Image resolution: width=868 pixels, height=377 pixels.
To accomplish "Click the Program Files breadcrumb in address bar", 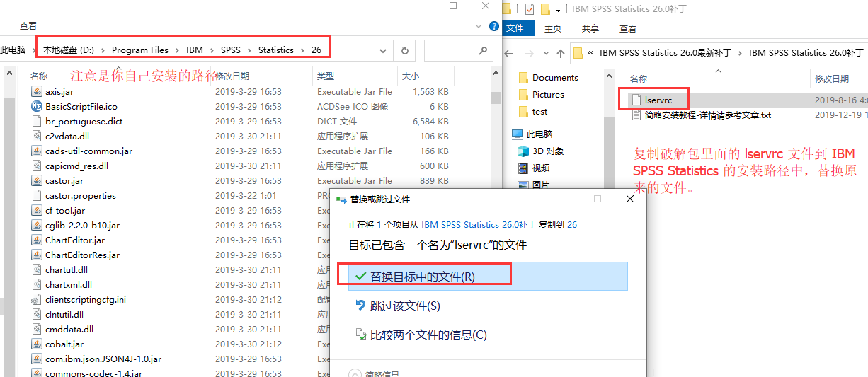I will pyautogui.click(x=139, y=50).
